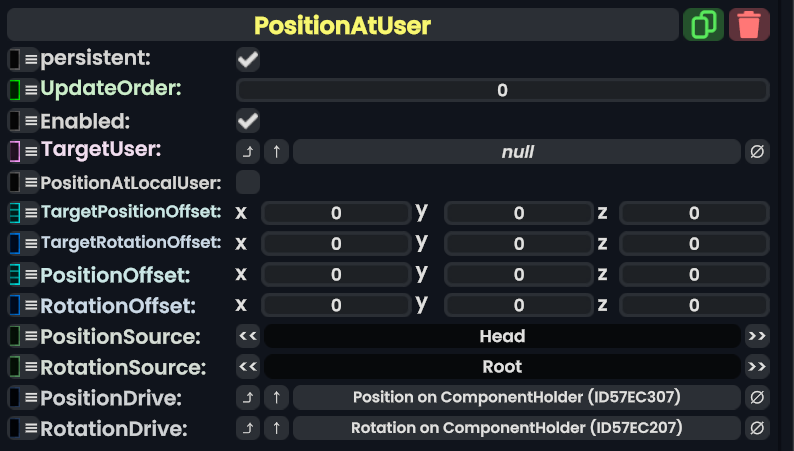The image size is (794, 451).
Task: Click the up arrow beside TargetUser
Action: click(x=277, y=152)
